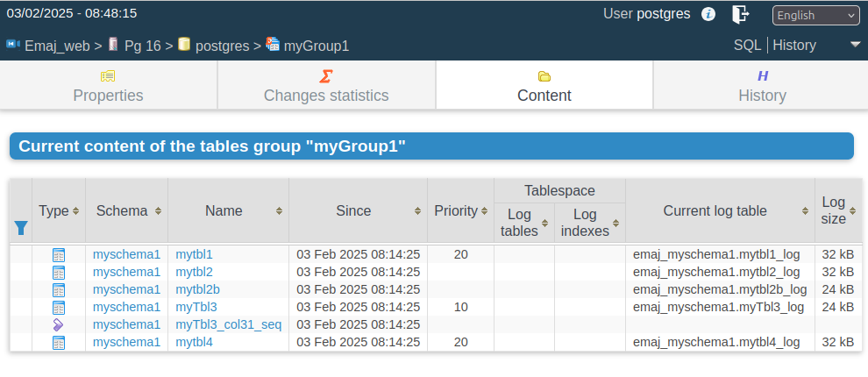Screen dimensions: 868x377
Task: Expand the arrow menu beside History
Action: click(855, 45)
